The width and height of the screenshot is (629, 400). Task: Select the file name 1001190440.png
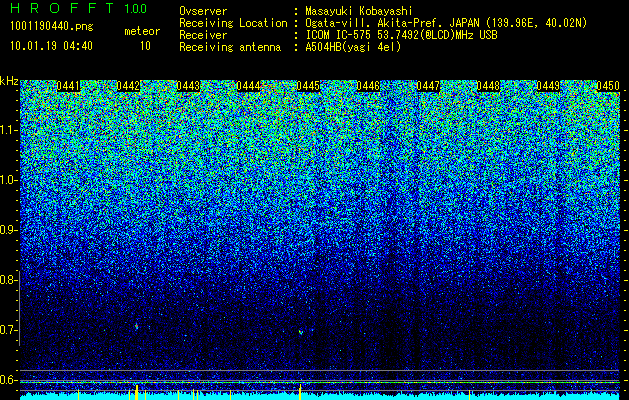pyautogui.click(x=52, y=27)
